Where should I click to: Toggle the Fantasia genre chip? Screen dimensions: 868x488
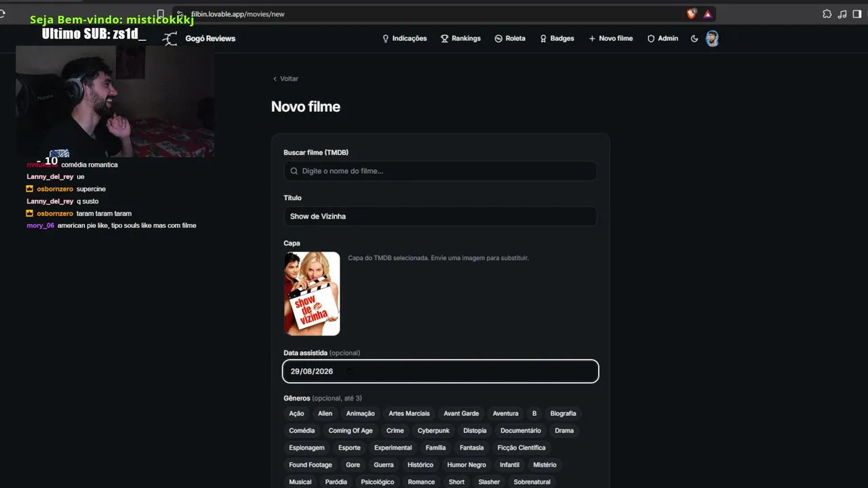(x=471, y=447)
